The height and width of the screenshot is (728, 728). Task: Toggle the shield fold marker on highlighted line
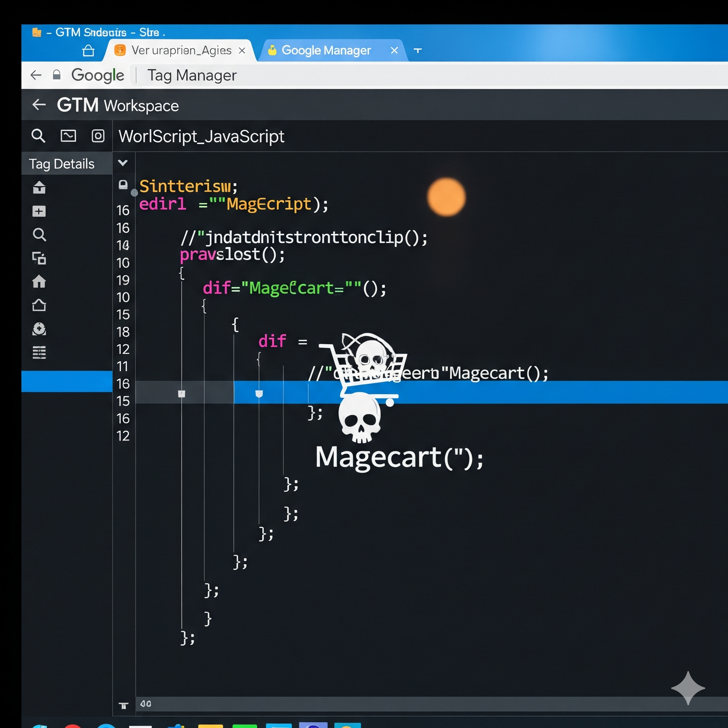coord(259,394)
